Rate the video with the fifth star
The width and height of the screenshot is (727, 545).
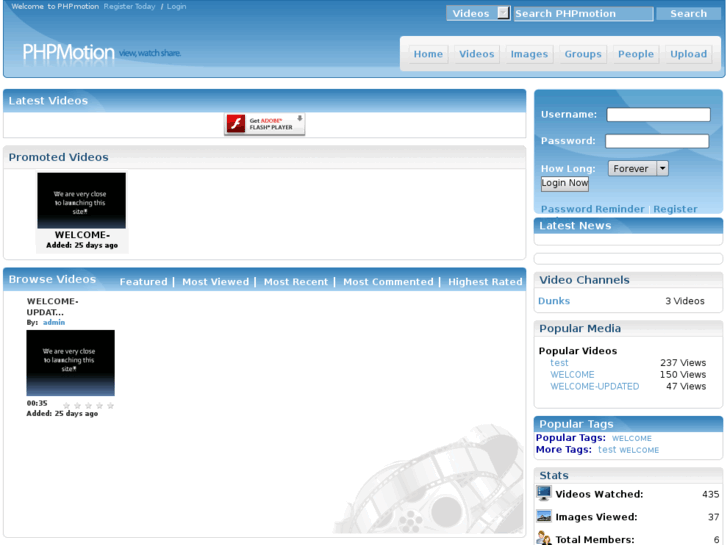click(110, 405)
